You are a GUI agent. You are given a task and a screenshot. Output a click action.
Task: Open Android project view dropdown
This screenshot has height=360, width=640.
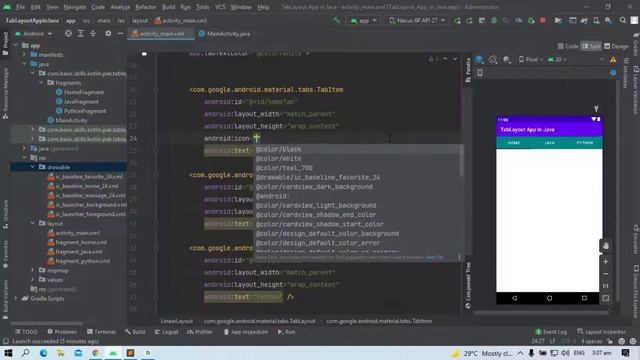point(33,33)
